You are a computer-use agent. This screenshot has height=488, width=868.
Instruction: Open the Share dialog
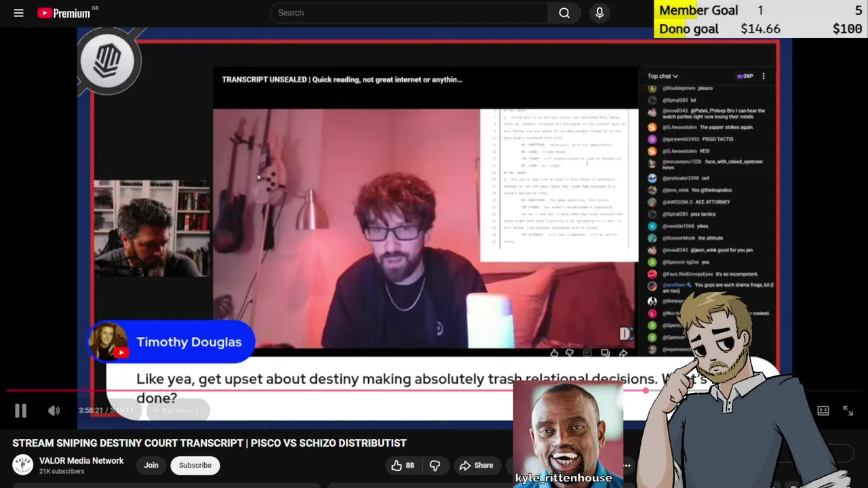coord(476,465)
